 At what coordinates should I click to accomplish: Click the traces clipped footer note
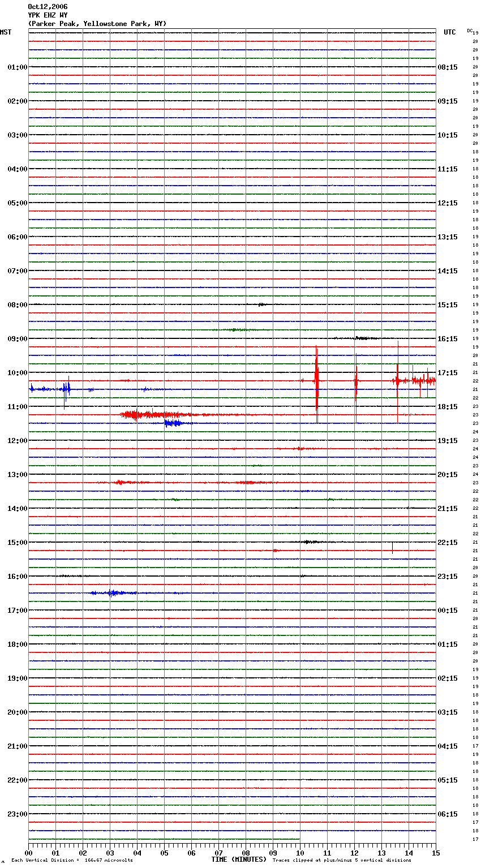(342, 860)
